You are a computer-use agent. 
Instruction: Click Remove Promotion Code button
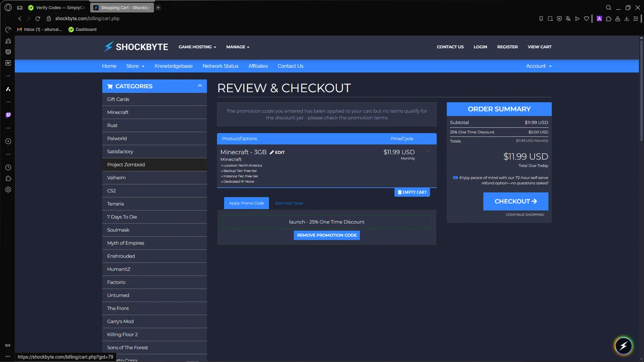click(x=327, y=235)
